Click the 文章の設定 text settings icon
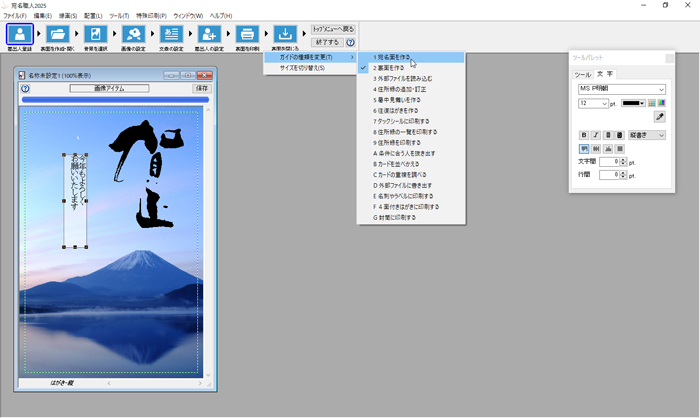This screenshot has height=418, width=700. pyautogui.click(x=171, y=35)
